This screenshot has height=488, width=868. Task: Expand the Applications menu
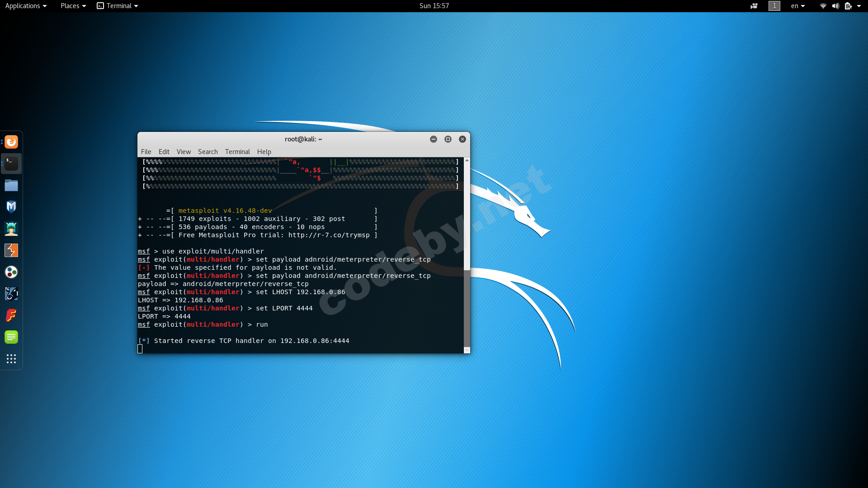click(26, 6)
